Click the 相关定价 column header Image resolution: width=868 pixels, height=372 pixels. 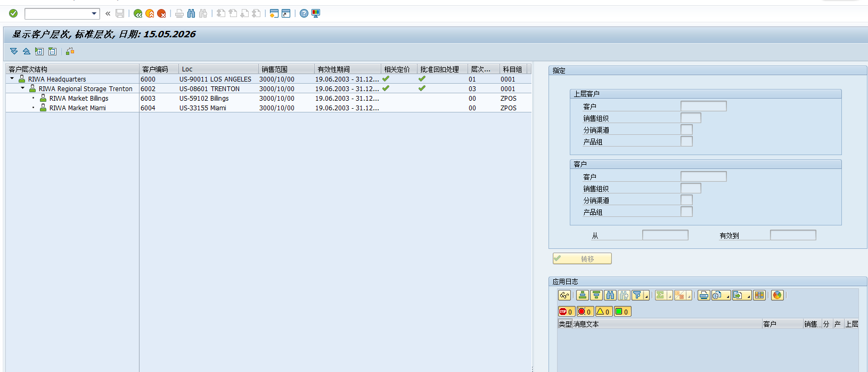(399, 69)
